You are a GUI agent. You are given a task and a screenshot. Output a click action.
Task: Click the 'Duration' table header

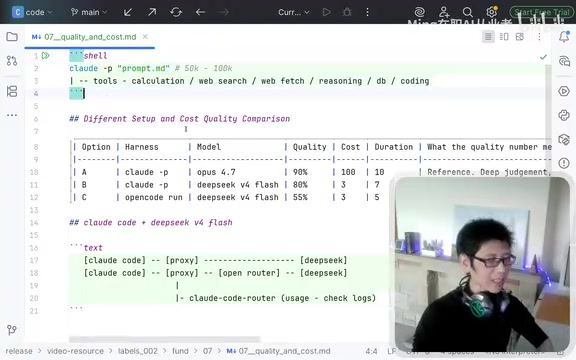click(393, 147)
